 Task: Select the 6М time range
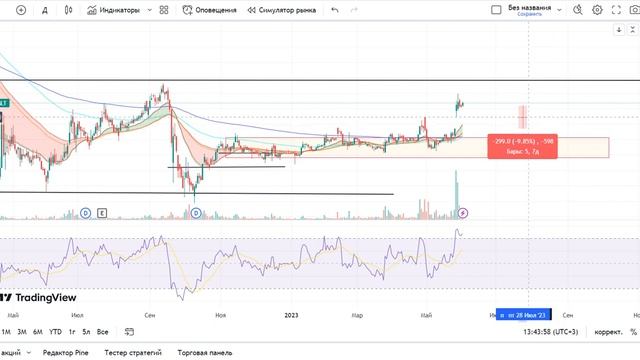(x=38, y=332)
